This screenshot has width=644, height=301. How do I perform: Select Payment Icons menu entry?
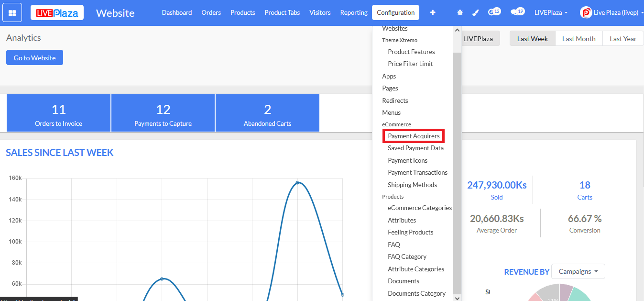pyautogui.click(x=407, y=160)
